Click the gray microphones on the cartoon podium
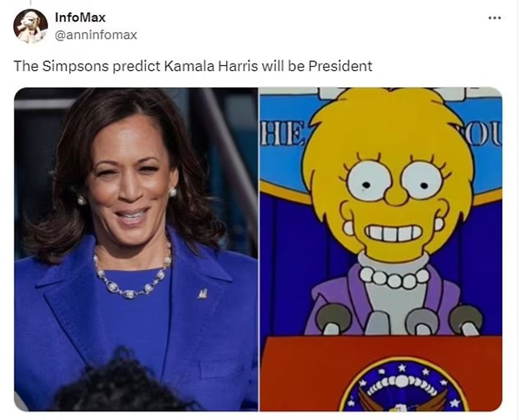Screen dimensions: 521x420 click(x=398, y=320)
